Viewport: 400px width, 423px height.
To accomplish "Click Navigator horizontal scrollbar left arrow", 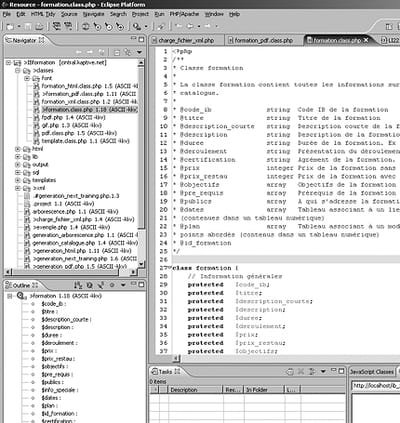I will (x=9, y=272).
